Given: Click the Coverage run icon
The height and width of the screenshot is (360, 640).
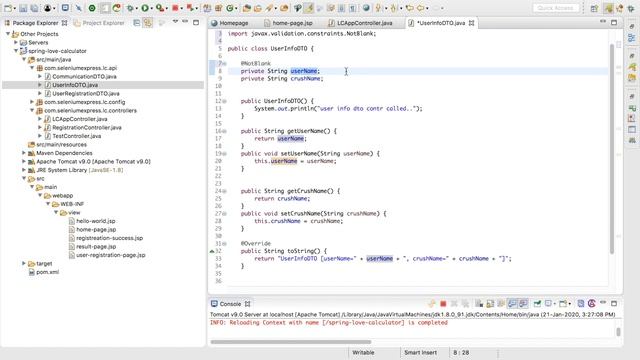Looking at the screenshot, I should click(160, 8).
